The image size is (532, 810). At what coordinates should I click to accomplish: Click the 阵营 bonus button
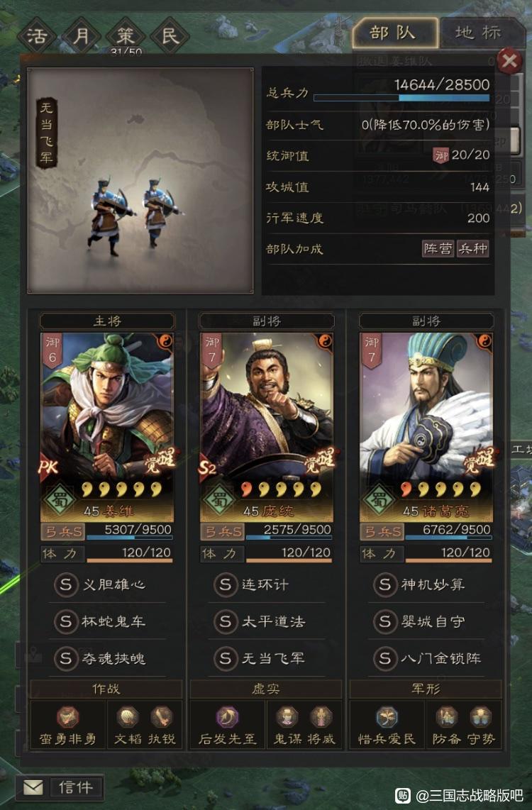point(438,248)
